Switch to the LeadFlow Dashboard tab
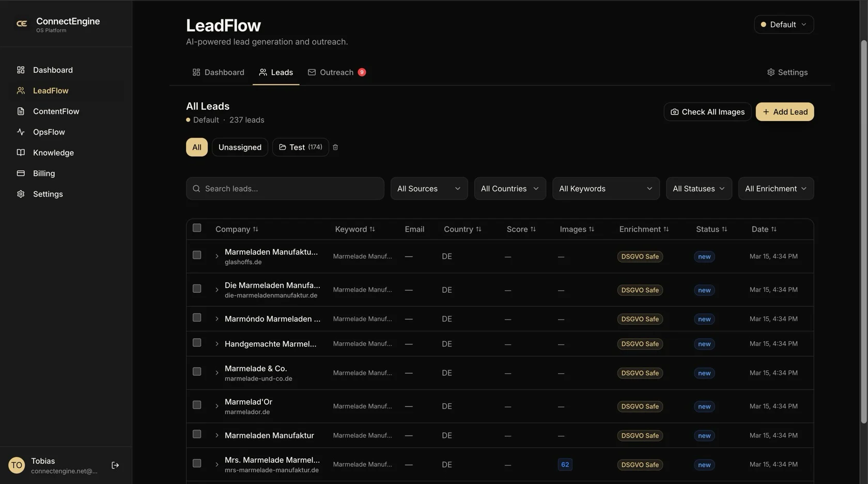 point(218,72)
